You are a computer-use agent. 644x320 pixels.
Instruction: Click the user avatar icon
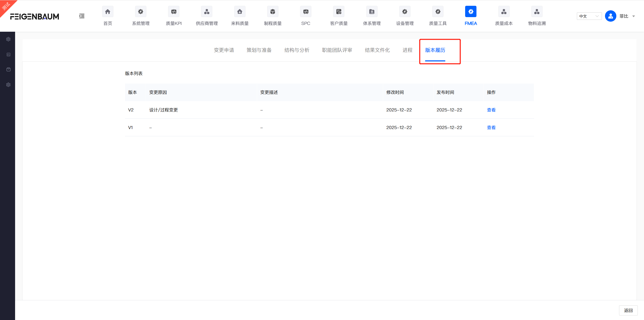point(610,16)
